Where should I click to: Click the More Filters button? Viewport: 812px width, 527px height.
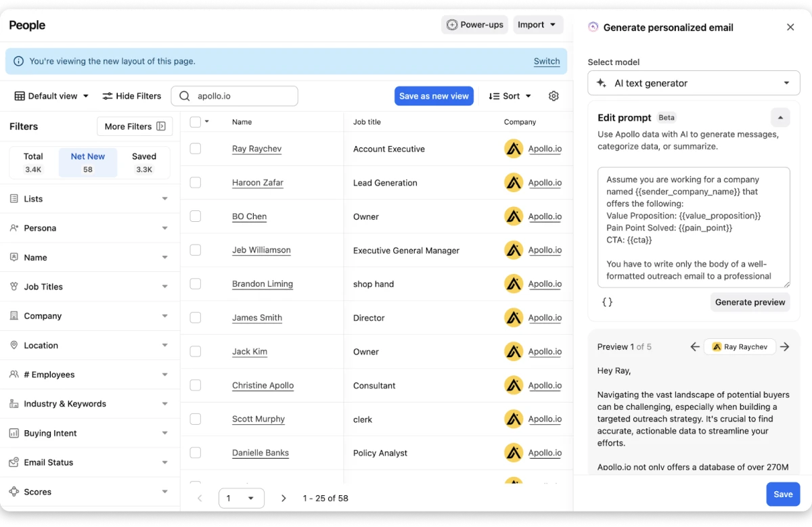click(135, 127)
